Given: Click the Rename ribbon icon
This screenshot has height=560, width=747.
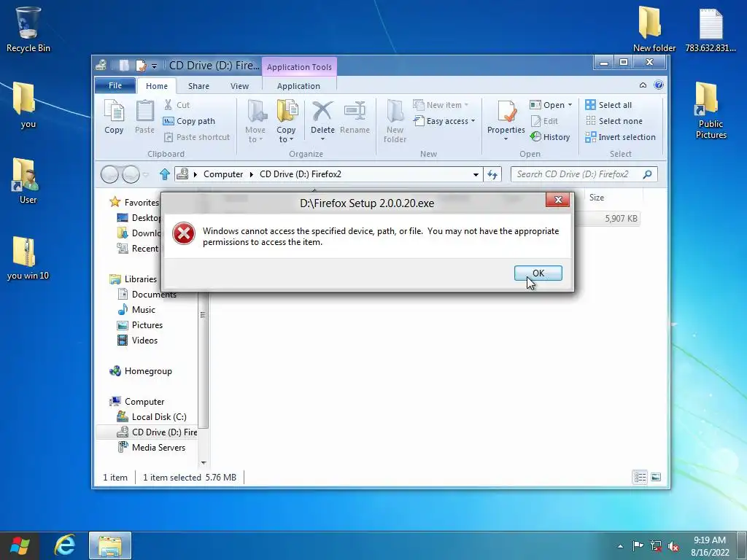Looking at the screenshot, I should 355,117.
